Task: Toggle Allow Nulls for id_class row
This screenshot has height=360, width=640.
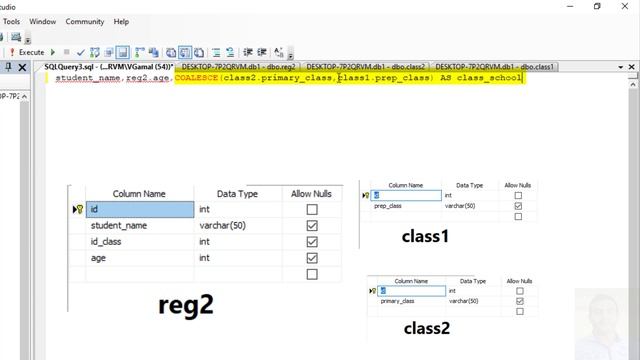Action: click(x=312, y=242)
